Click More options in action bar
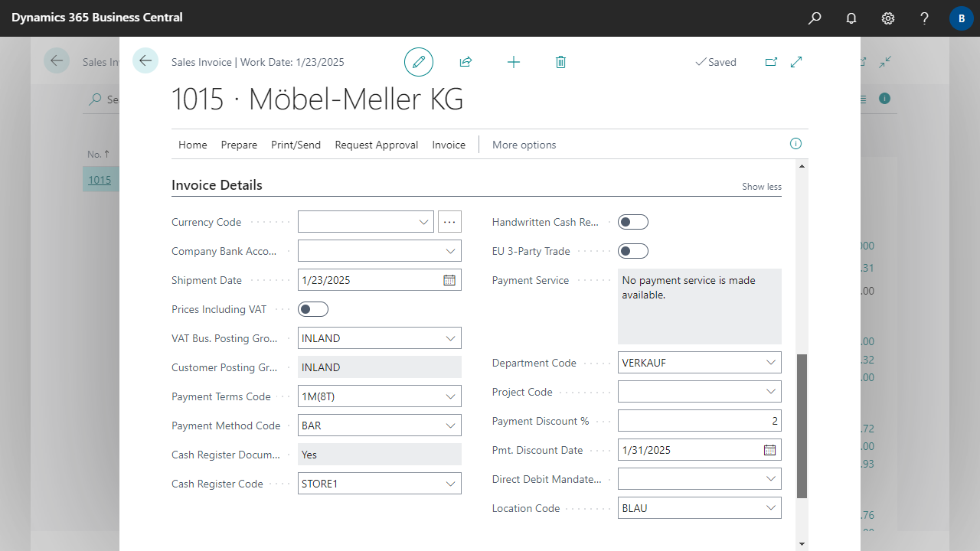This screenshot has height=551, width=980. pyautogui.click(x=524, y=145)
